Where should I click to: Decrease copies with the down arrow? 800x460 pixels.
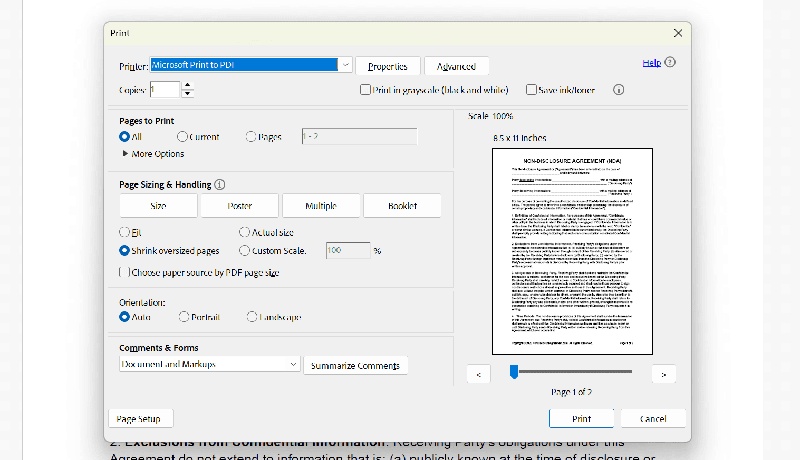pyautogui.click(x=188, y=93)
